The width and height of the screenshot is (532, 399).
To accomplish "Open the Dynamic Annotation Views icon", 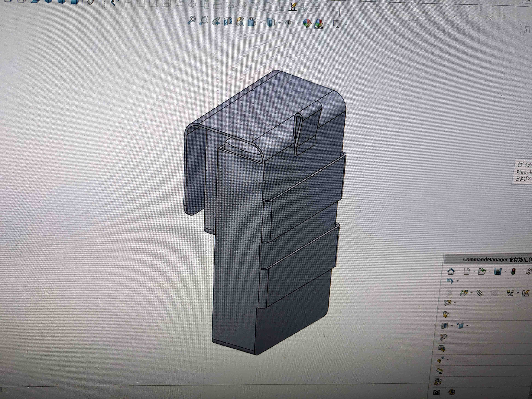I will point(240,22).
